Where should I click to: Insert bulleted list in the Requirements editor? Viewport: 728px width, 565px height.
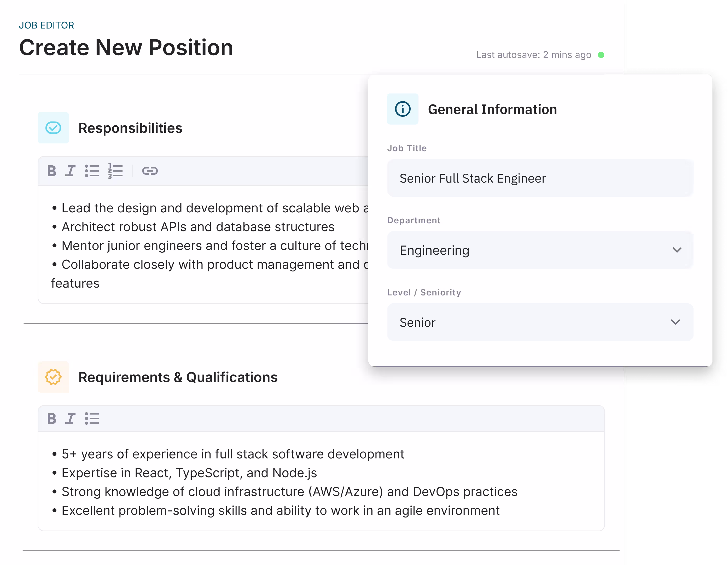[92, 418]
